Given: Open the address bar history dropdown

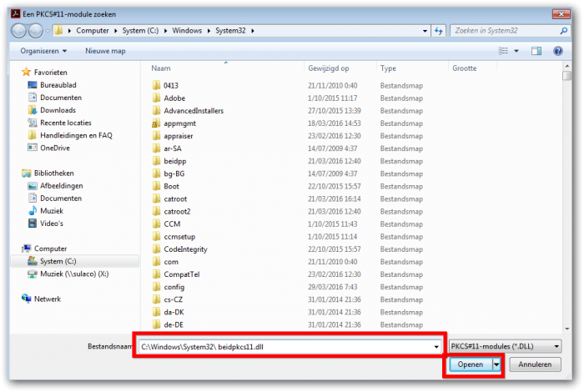Looking at the screenshot, I should pos(425,31).
